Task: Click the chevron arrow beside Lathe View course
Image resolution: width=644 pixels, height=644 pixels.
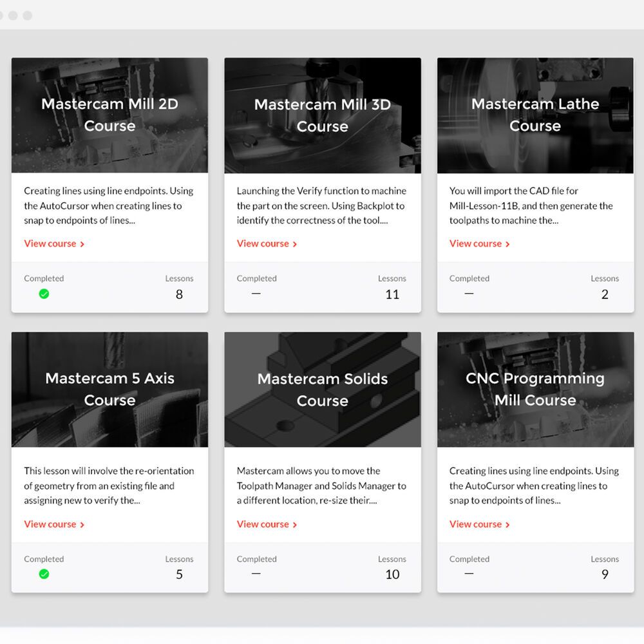Action: [x=507, y=244]
